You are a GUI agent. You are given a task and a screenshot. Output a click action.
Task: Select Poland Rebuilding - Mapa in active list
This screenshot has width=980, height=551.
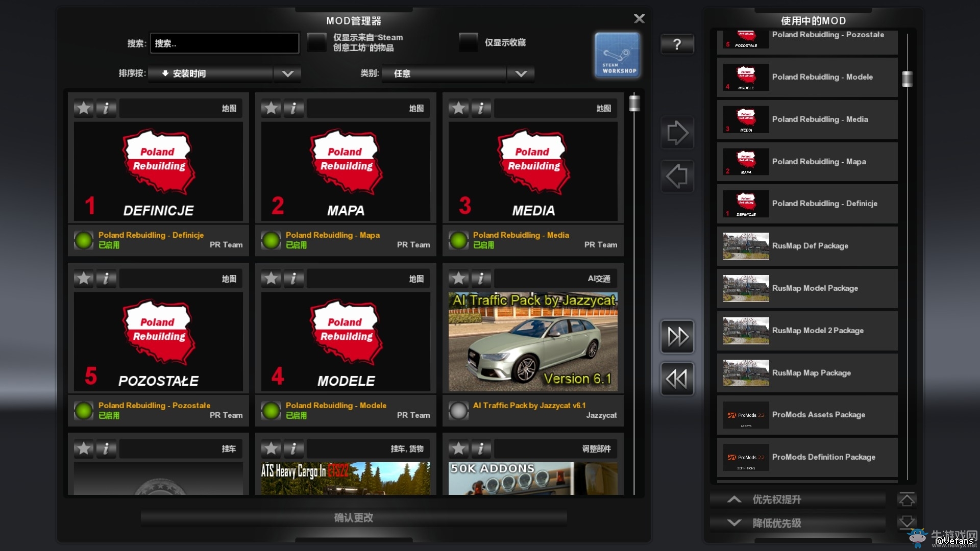(x=807, y=162)
